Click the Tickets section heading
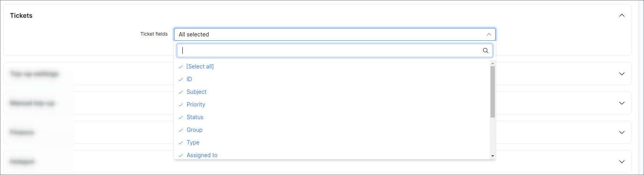The height and width of the screenshot is (175, 644). 21,15
